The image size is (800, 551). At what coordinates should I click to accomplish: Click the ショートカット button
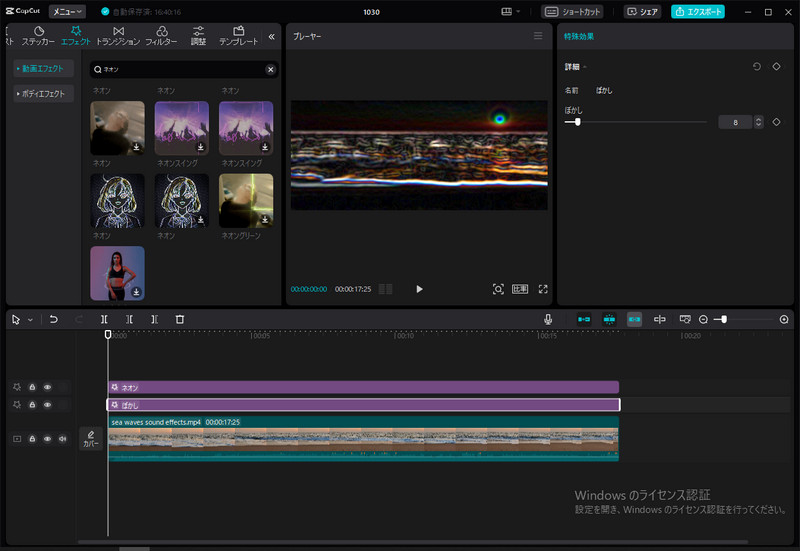pyautogui.click(x=572, y=11)
